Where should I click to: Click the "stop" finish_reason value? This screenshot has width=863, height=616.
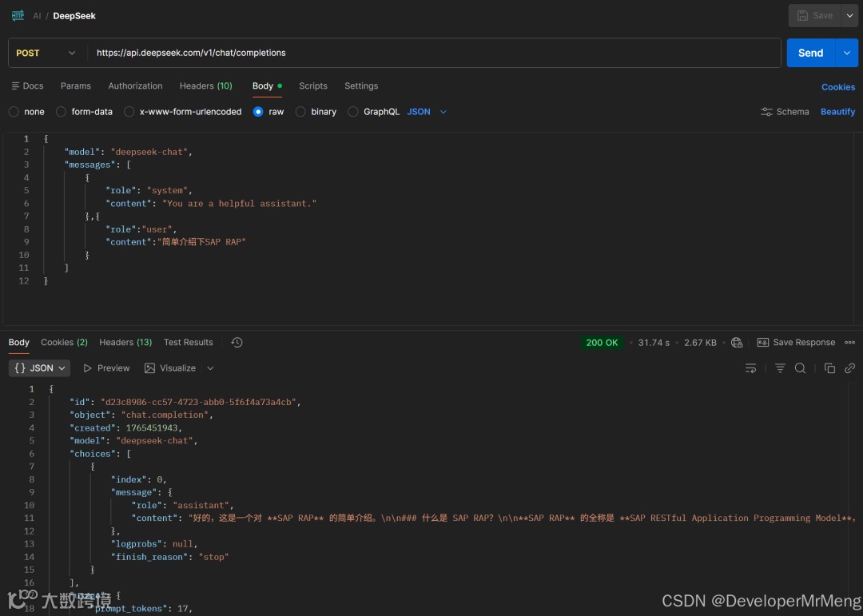[213, 557]
